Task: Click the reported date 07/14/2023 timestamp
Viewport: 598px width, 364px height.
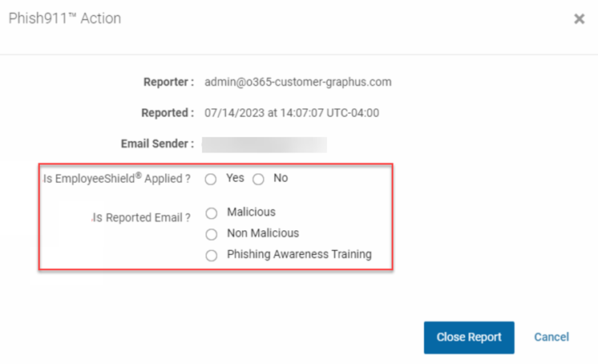Action: pos(292,113)
